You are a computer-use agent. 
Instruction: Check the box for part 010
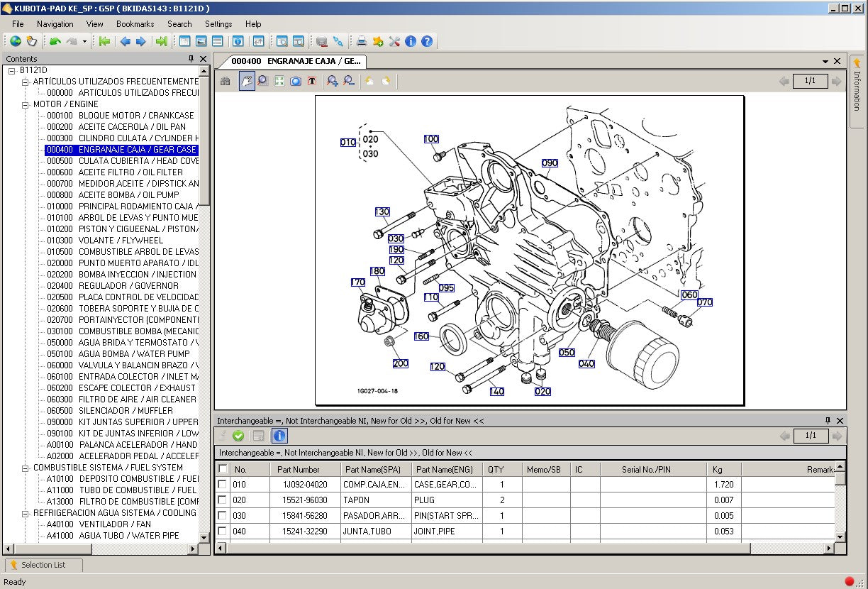[223, 484]
